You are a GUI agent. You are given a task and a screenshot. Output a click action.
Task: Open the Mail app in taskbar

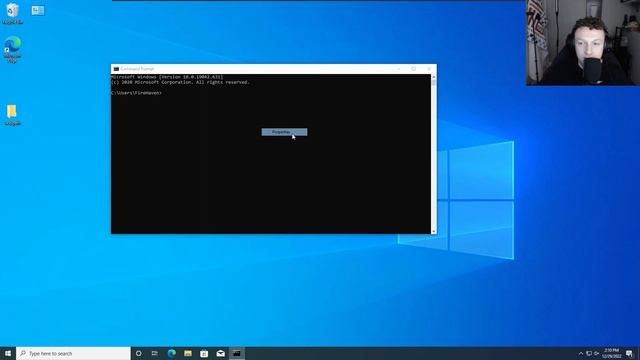pos(220,353)
